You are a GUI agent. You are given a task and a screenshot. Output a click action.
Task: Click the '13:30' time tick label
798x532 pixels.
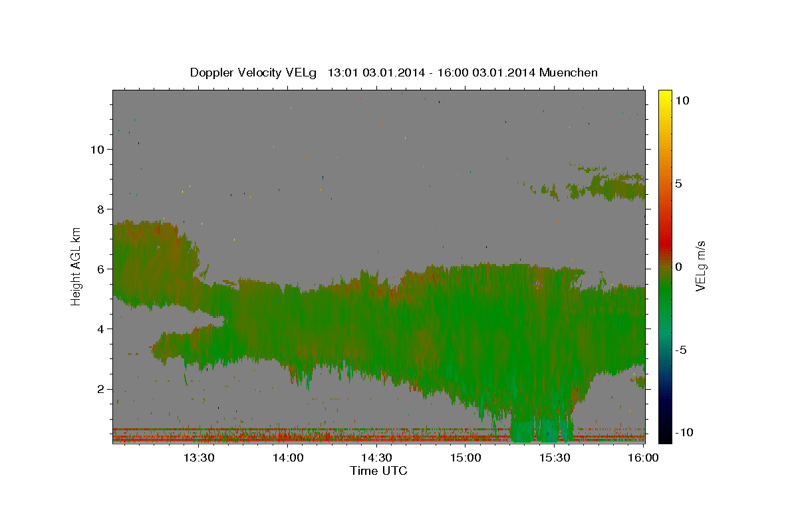[x=198, y=458]
